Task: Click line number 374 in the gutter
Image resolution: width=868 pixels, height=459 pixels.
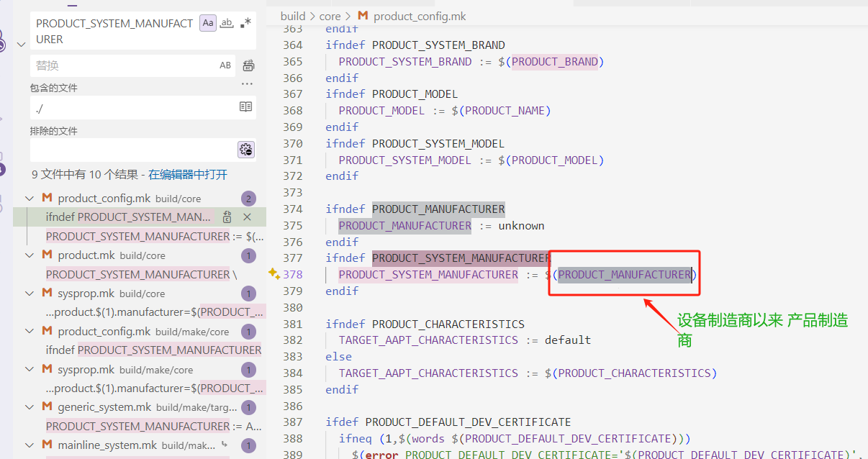Action: click(x=292, y=209)
